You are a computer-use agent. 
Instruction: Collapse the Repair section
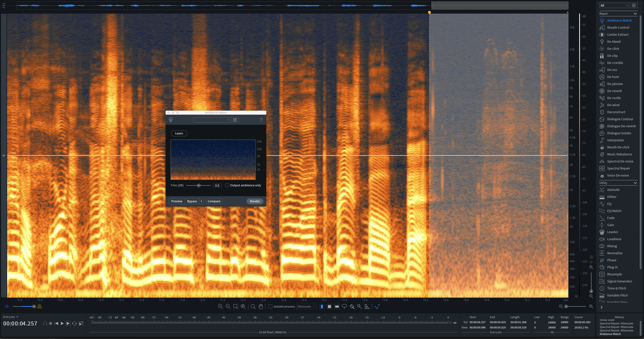coord(635,14)
